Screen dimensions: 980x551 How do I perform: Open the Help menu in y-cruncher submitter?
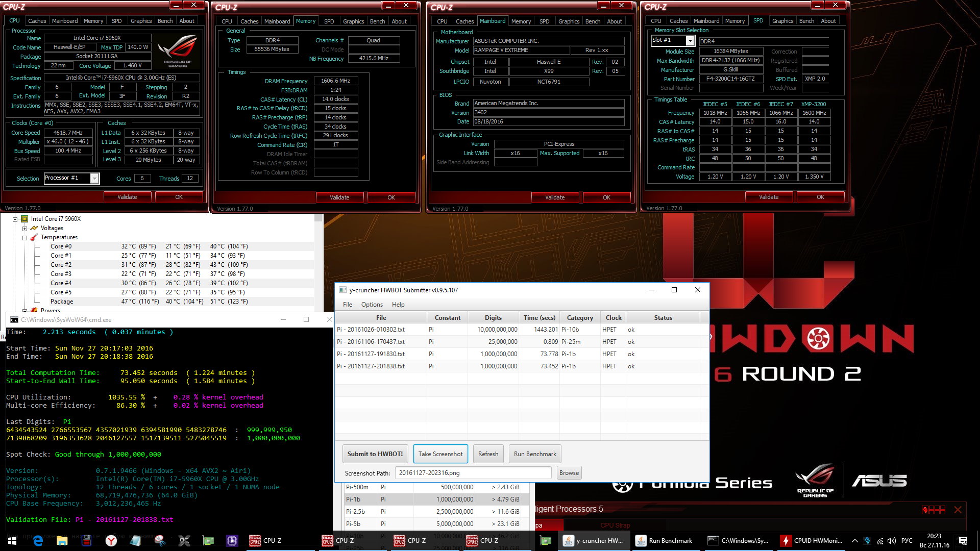click(398, 305)
